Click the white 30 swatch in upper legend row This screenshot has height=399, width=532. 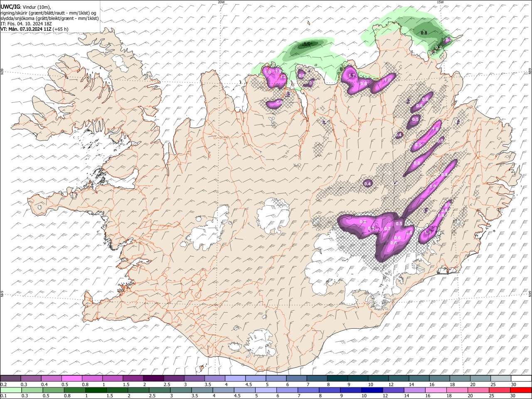(x=521, y=379)
